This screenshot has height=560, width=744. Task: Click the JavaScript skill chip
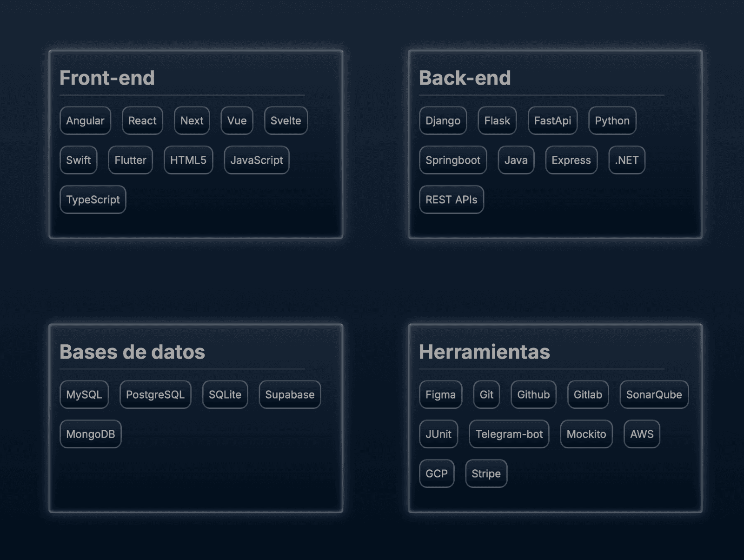pyautogui.click(x=257, y=160)
